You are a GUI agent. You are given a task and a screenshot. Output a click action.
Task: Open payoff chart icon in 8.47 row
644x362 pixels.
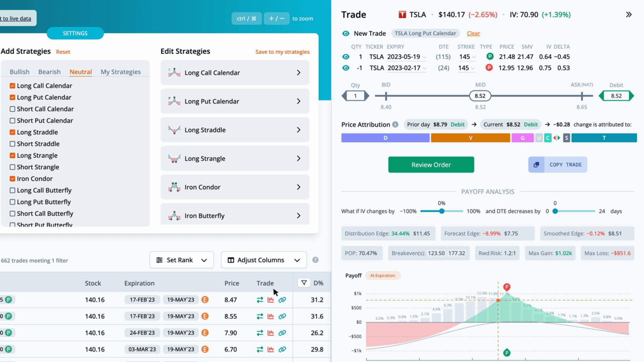pyautogui.click(x=270, y=300)
